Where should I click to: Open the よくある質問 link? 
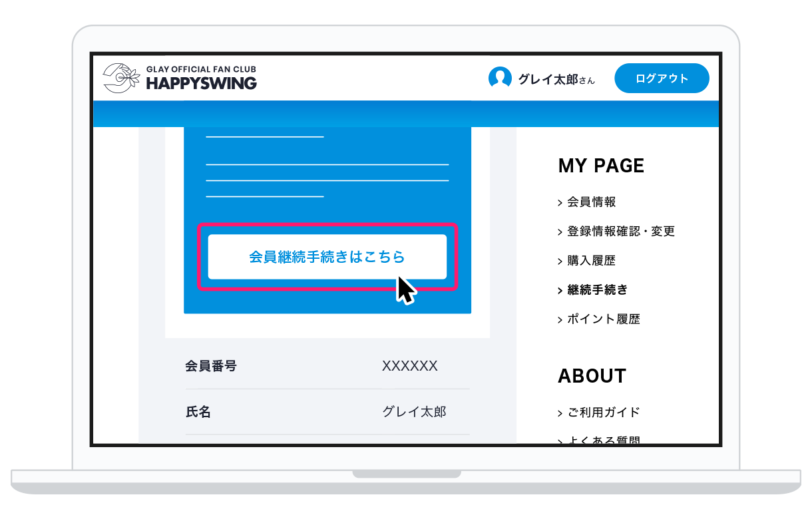[x=603, y=440]
